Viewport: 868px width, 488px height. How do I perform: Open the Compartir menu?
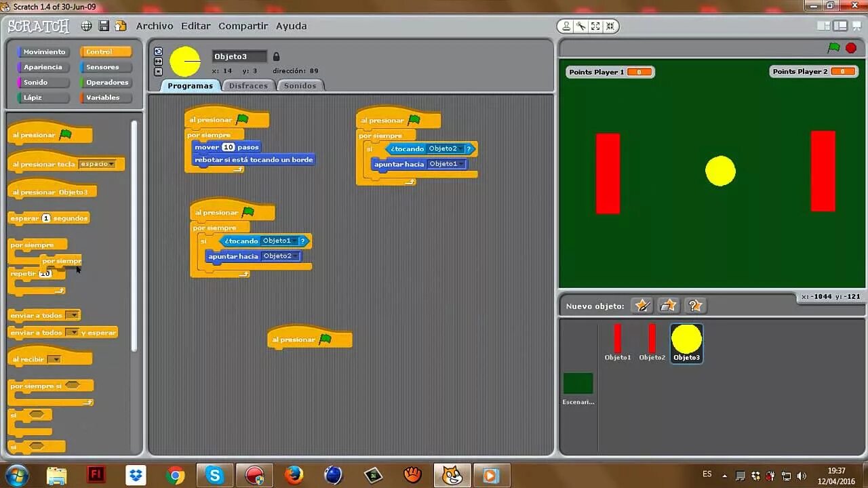243,26
